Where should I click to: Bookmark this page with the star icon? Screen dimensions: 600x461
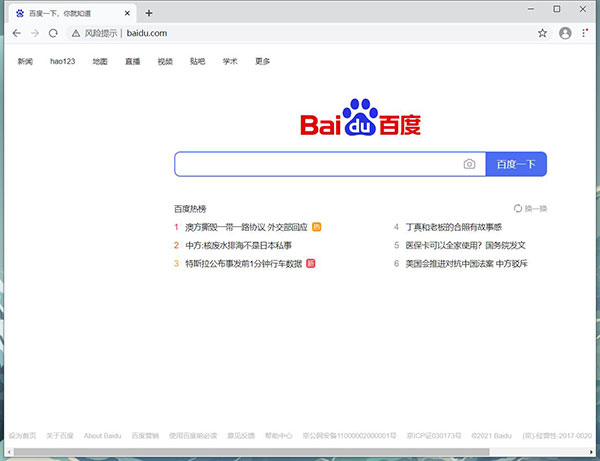[542, 33]
